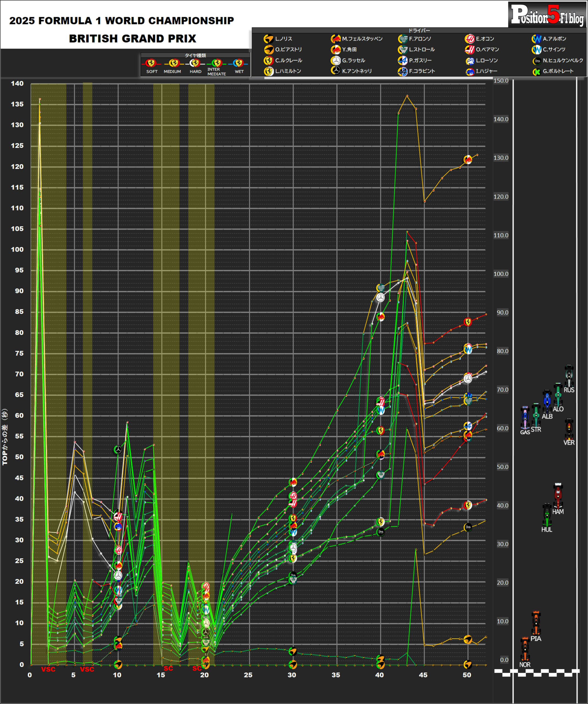Click the G.ラッセル Mercedes legend icon
The width and height of the screenshot is (588, 704).
335,61
